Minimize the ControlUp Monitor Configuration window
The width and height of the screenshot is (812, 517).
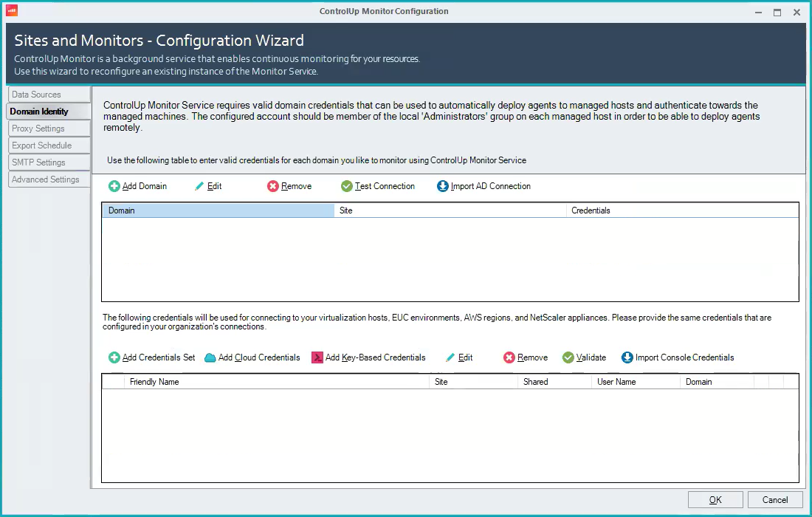coord(758,12)
